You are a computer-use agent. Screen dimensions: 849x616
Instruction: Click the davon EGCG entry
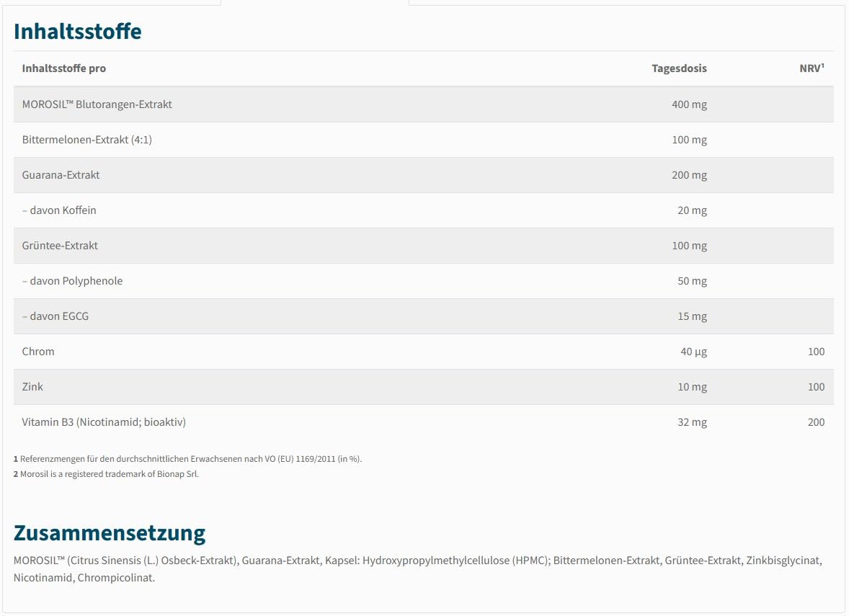(x=55, y=316)
